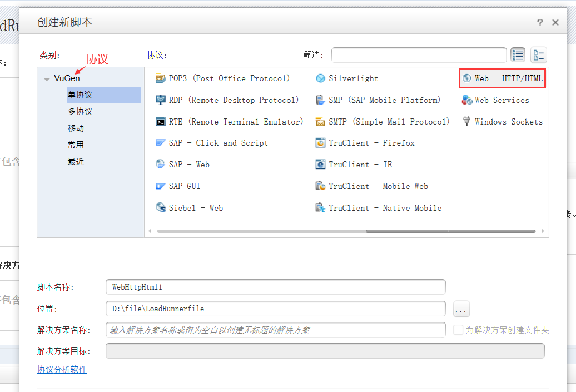
Task: Click the RDP Remote Desktop Protocol icon
Action: click(x=160, y=100)
